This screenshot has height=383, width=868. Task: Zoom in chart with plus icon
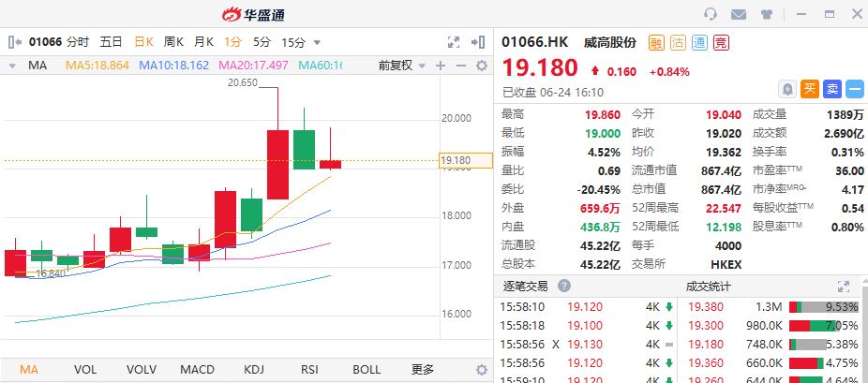(x=440, y=66)
